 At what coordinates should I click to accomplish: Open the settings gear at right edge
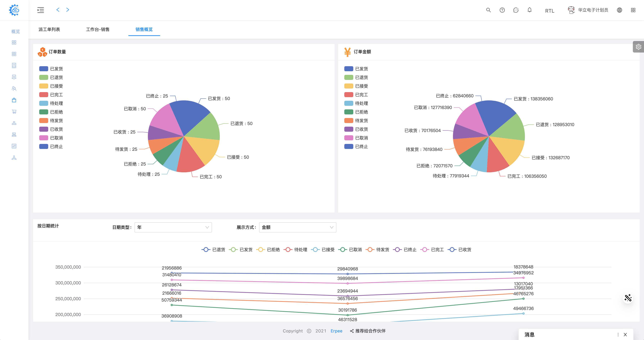coord(638,47)
